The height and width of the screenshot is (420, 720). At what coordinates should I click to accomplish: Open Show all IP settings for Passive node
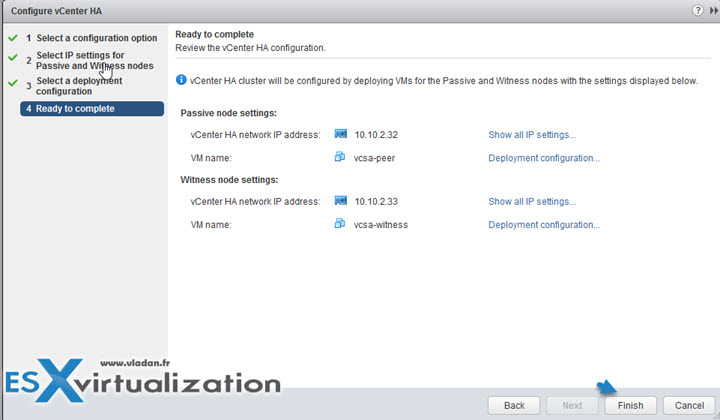(532, 135)
